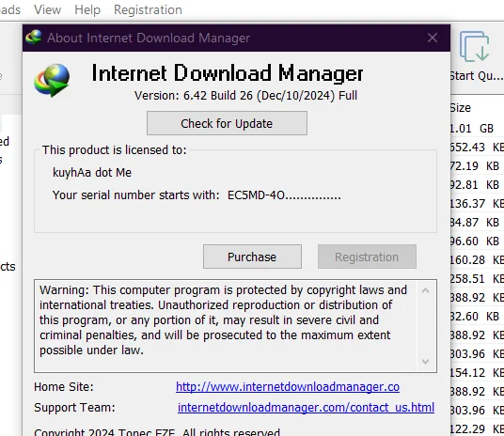Image resolution: width=504 pixels, height=436 pixels.
Task: Open the Home Site internetdownloadmanager link
Action: click(288, 387)
